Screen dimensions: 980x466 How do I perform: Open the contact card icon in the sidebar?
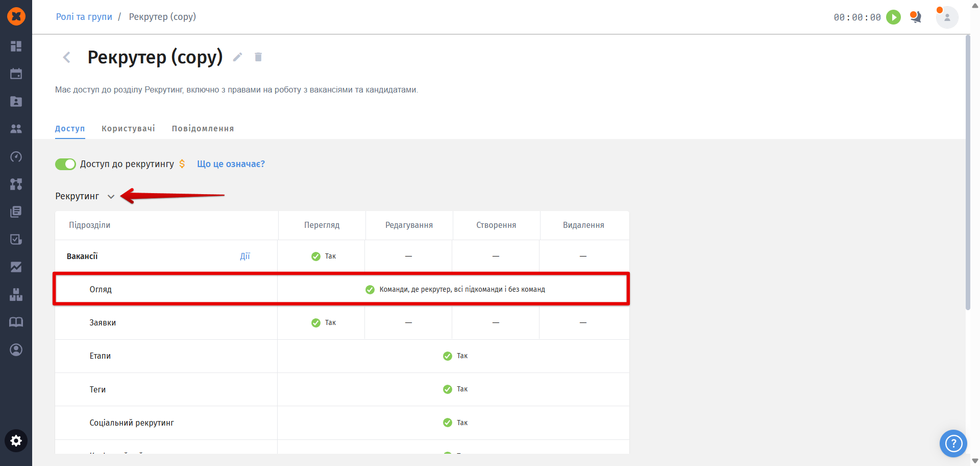[16, 102]
